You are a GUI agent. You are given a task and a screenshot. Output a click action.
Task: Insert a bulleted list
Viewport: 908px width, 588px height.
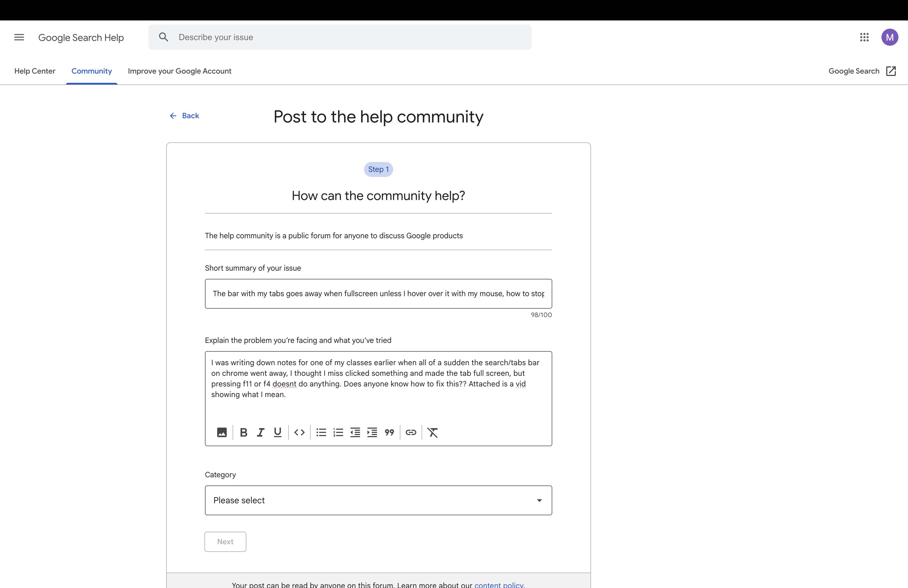point(321,432)
